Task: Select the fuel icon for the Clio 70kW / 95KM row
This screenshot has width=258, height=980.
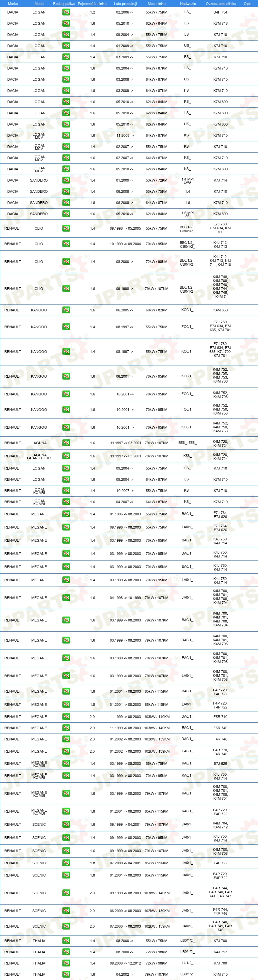Action: pos(66,244)
